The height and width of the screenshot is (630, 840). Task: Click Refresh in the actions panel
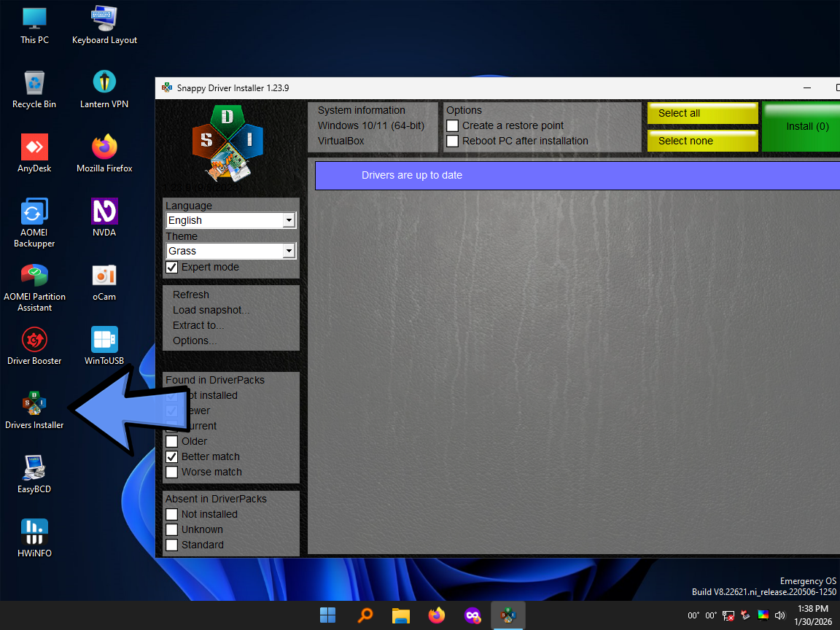(x=190, y=295)
